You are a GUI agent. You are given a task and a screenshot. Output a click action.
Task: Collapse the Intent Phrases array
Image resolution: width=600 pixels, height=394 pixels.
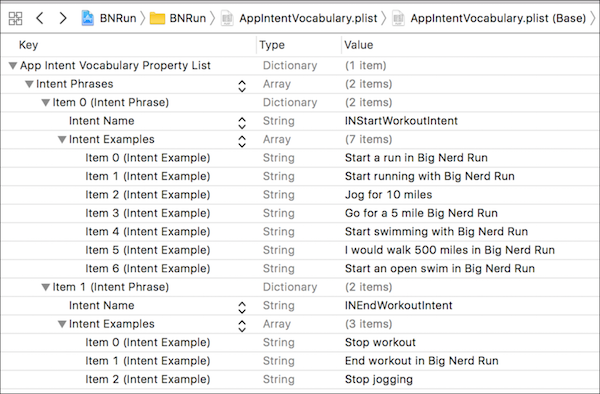[x=29, y=84]
